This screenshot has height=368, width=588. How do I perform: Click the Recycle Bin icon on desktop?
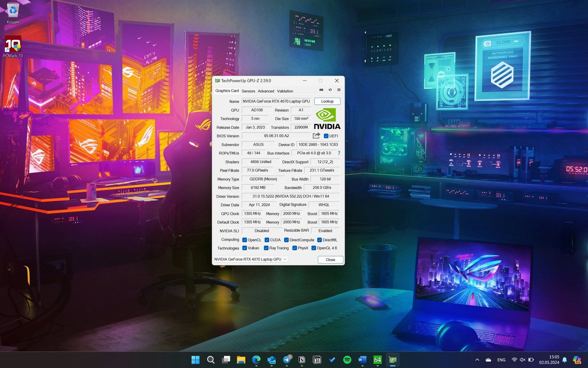click(13, 11)
